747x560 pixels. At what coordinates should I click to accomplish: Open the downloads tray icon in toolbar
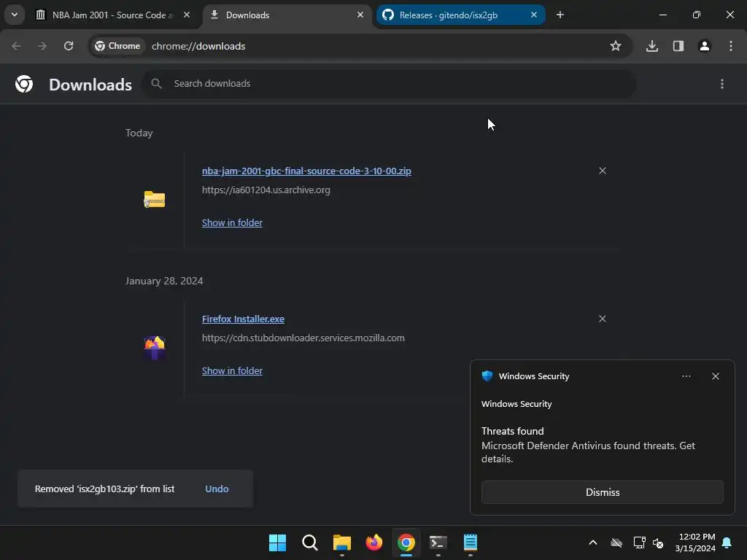tap(652, 46)
